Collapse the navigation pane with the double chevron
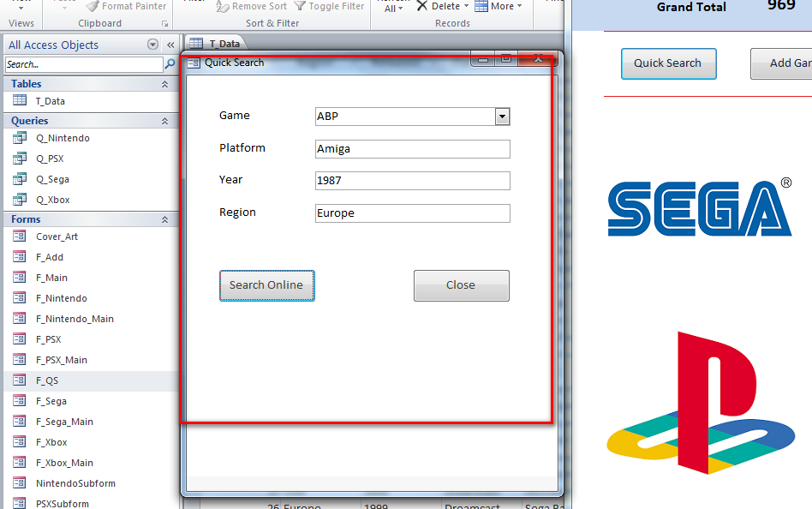This screenshot has width=812, height=509. coord(170,45)
